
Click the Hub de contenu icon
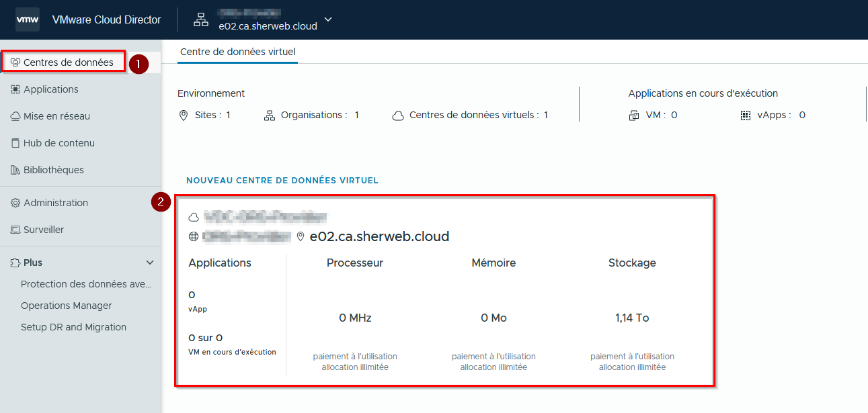click(x=15, y=143)
